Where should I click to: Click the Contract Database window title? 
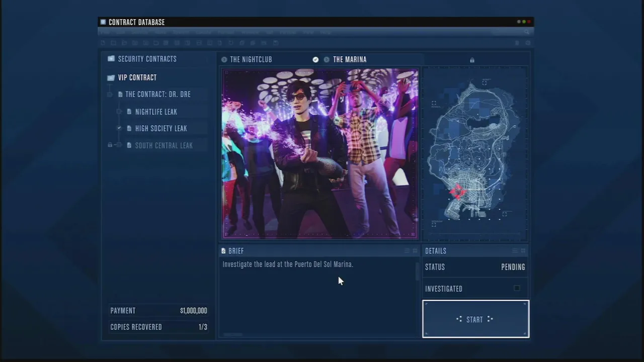pyautogui.click(x=136, y=22)
